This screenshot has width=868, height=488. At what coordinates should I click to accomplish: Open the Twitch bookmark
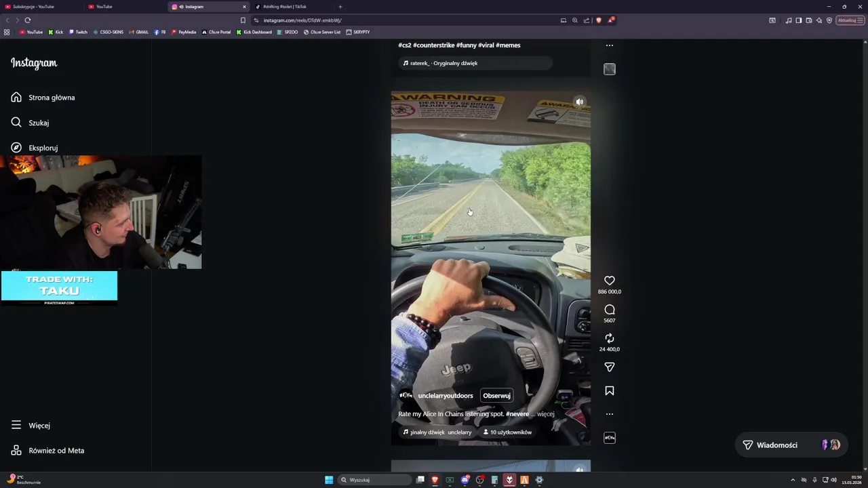coord(78,32)
